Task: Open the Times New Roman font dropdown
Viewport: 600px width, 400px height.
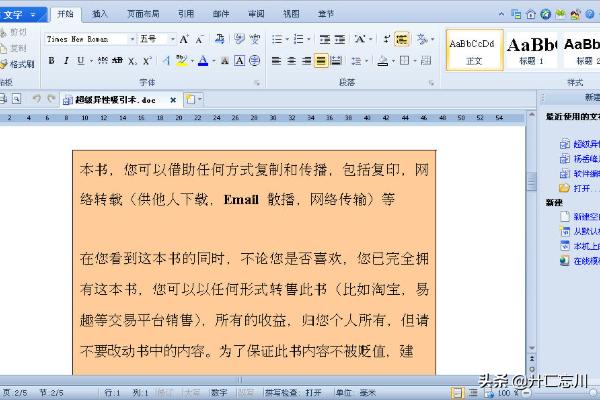Action: click(x=132, y=39)
